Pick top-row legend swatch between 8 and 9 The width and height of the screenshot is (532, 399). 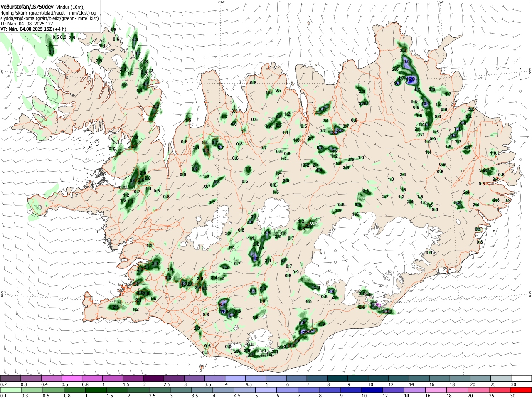pos(337,379)
